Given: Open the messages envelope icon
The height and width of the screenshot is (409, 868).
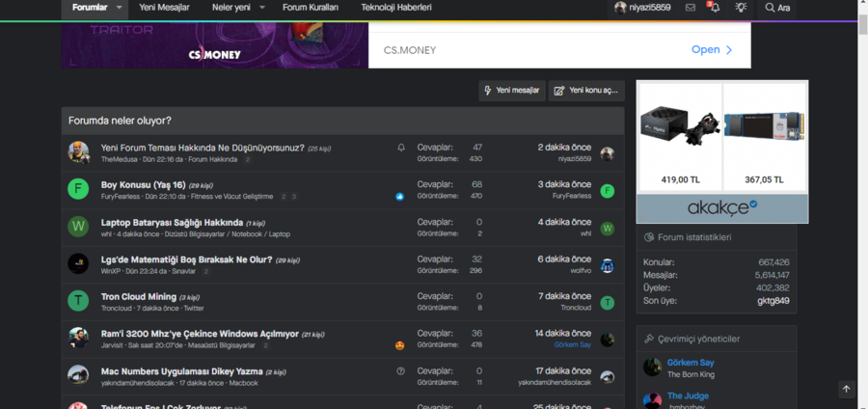Looking at the screenshot, I should (x=691, y=8).
